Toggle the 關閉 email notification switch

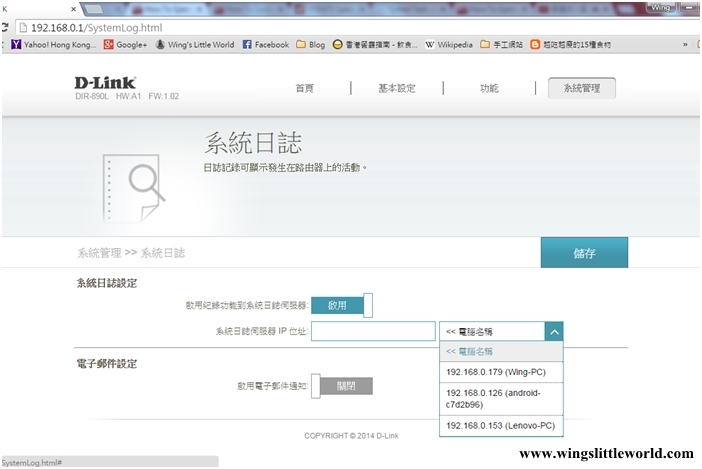point(341,385)
